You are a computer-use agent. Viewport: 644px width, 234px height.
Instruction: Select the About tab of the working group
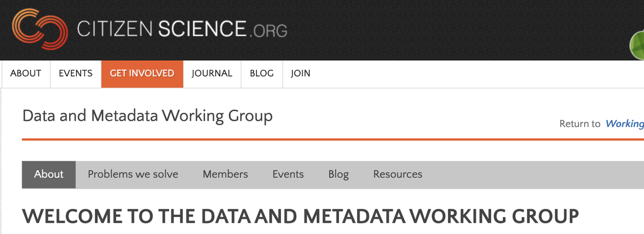[49, 174]
